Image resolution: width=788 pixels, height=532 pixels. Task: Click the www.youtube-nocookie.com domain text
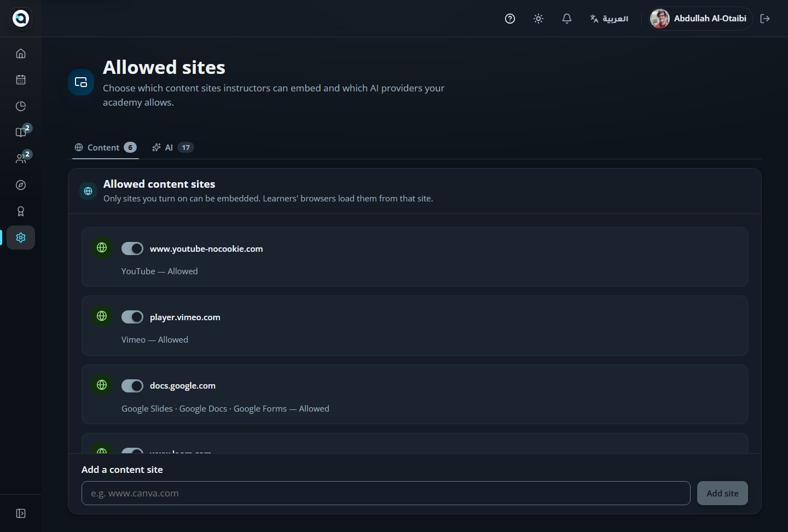coord(206,249)
